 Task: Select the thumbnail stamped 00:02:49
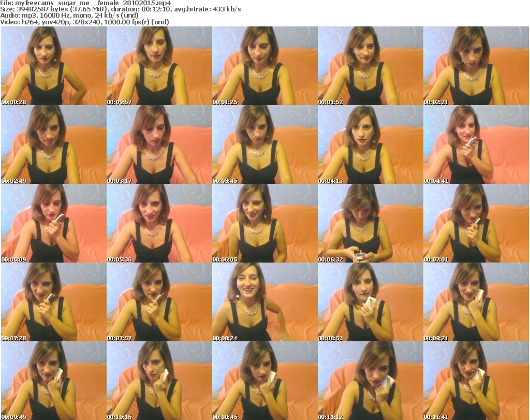(x=54, y=144)
